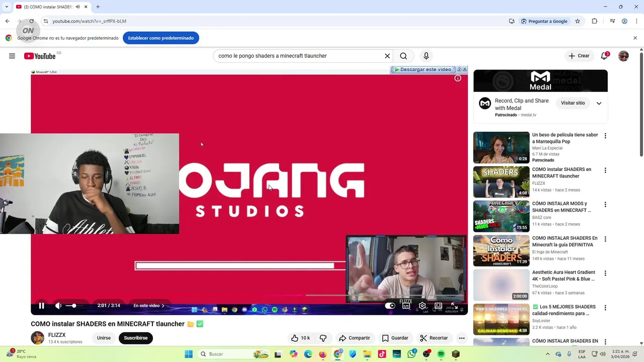Open the account avatar menu
The height and width of the screenshot is (362, 644).
623,56
